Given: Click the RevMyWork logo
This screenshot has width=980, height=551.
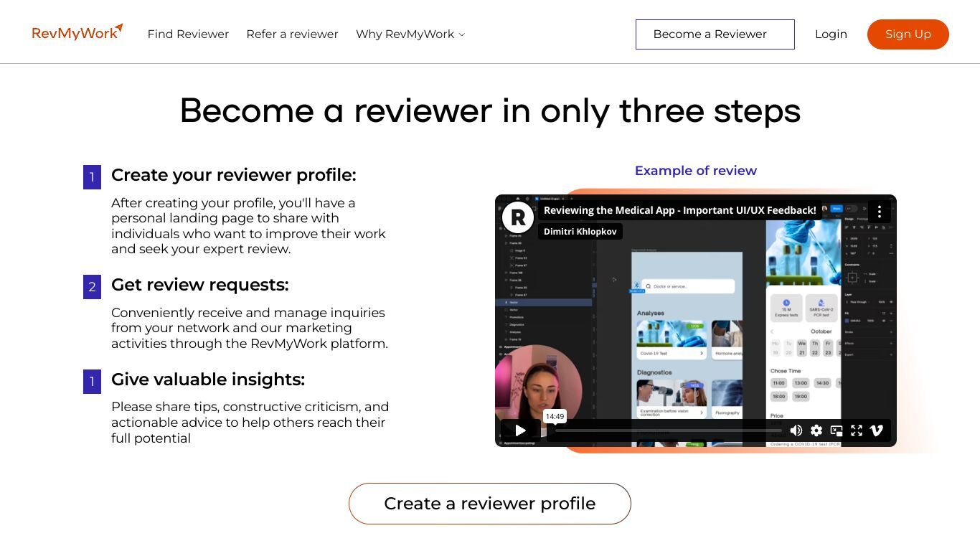Looking at the screenshot, I should tap(77, 33).
